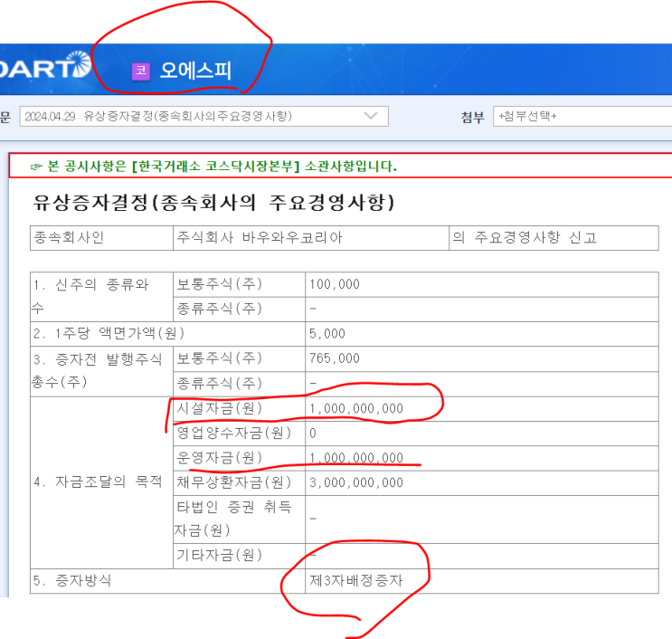Click the value 100,000 for new common shares

coord(335,284)
